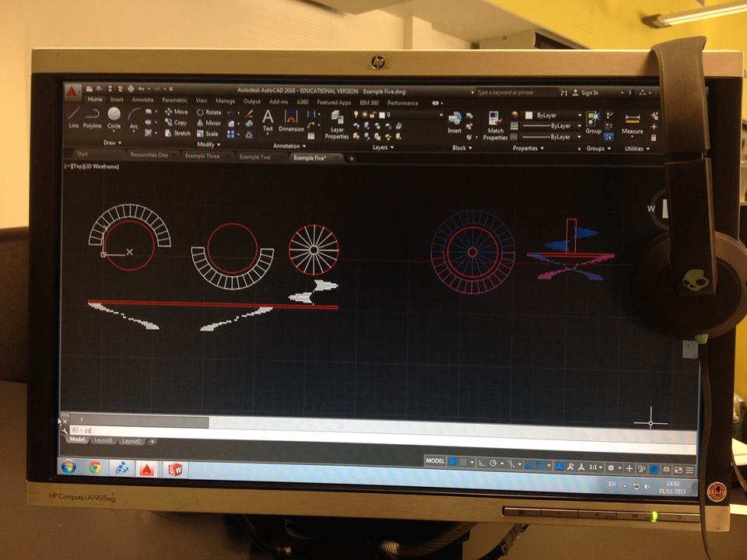Use the Stretch tool
Screen dimensions: 747x560
(177, 133)
